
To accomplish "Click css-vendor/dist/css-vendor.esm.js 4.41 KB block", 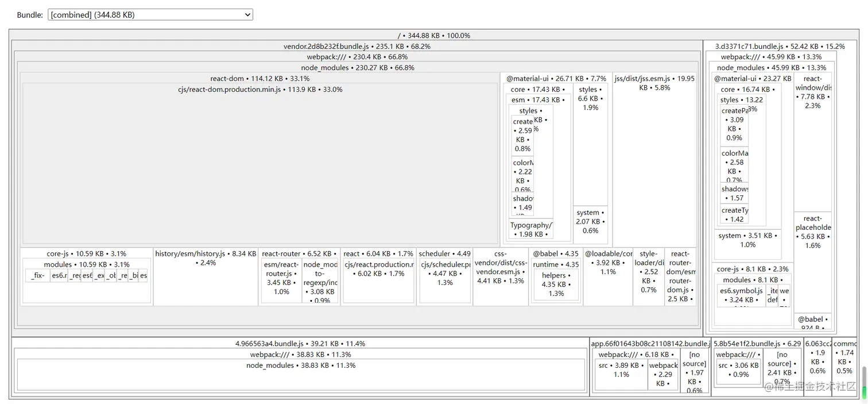I will pos(501,277).
